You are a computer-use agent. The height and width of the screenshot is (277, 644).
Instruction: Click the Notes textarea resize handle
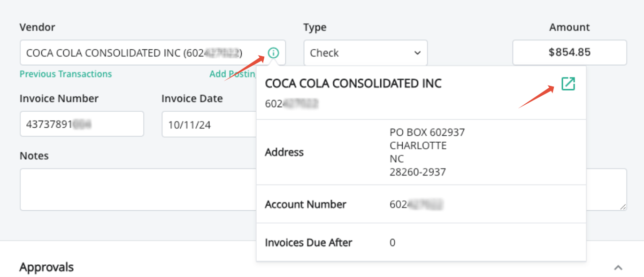[x=622, y=206]
